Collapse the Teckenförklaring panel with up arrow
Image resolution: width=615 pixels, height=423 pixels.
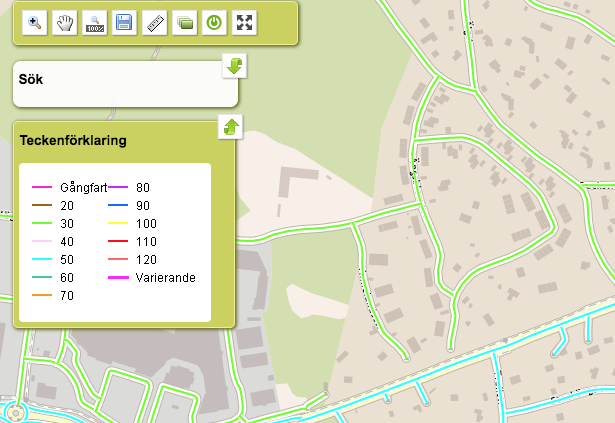click(231, 127)
